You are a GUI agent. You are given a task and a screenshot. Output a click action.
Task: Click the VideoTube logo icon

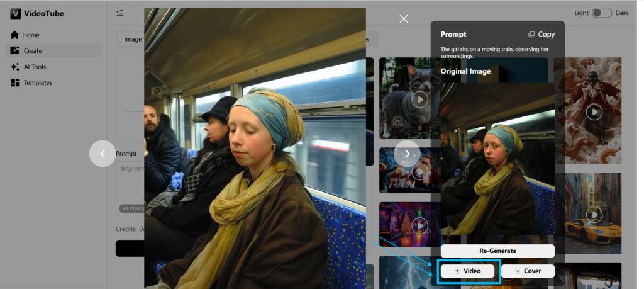tap(15, 14)
